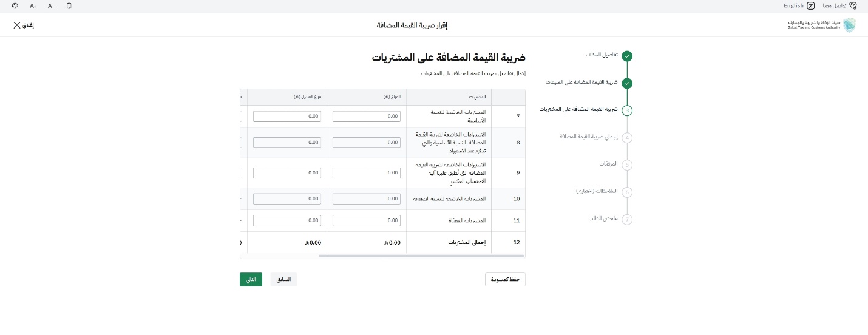Image resolution: width=868 pixels, height=335 pixels.
Task: Click row label المشتريات الخاضعة للنسبة الصفرية
Action: pyautogui.click(x=450, y=198)
